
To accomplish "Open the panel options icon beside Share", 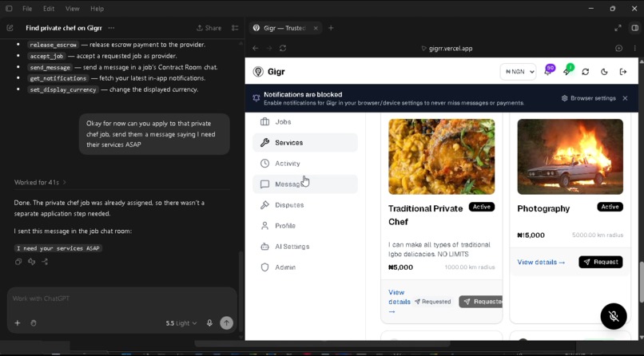I will [x=235, y=28].
